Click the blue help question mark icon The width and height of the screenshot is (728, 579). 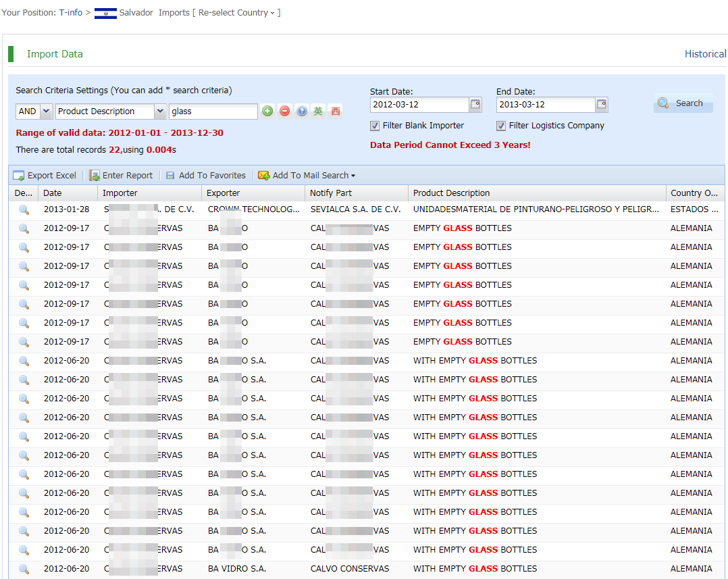[x=301, y=111]
